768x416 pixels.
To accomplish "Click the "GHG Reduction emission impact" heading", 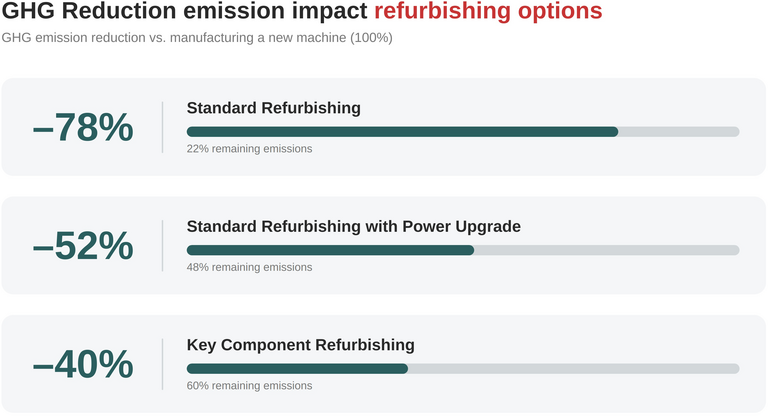I will (x=186, y=12).
